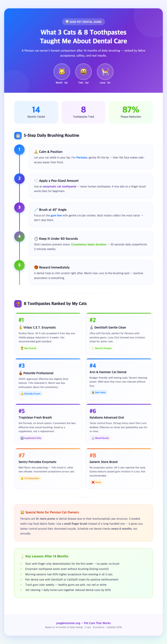Click the gift icon beside Reward Immediately
The height and width of the screenshot is (644, 167).
point(36,267)
